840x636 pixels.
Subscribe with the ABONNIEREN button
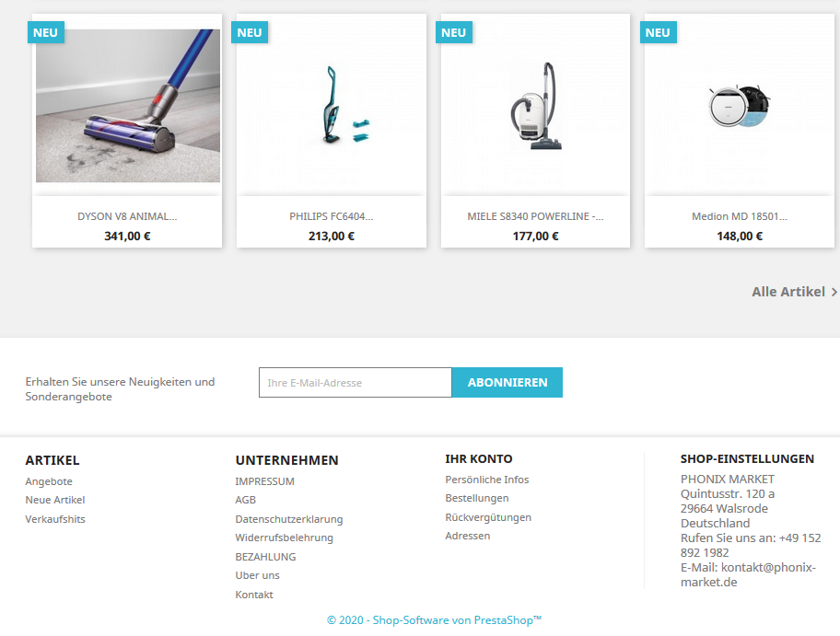[x=507, y=383]
